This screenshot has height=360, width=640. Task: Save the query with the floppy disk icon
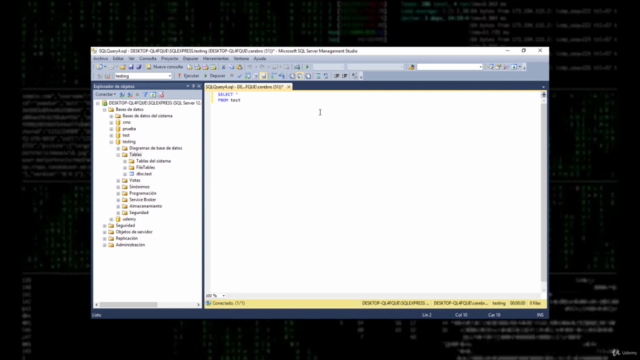coord(131,67)
